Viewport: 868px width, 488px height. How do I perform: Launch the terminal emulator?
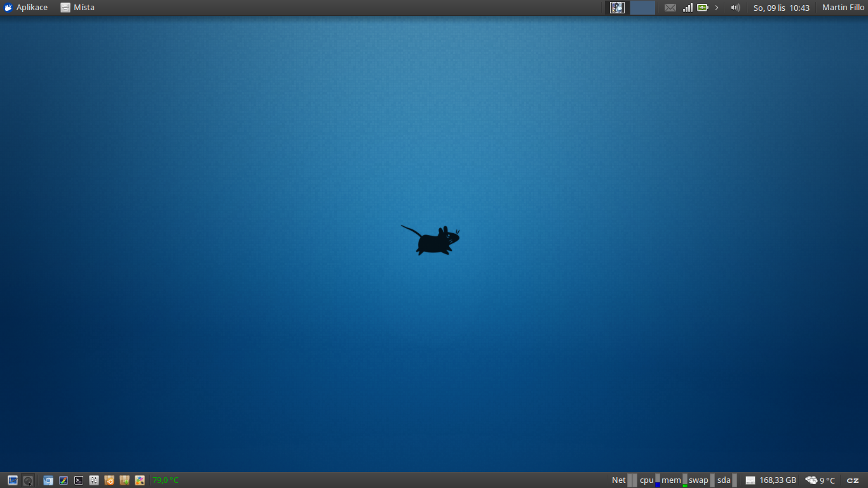pyautogui.click(x=79, y=480)
